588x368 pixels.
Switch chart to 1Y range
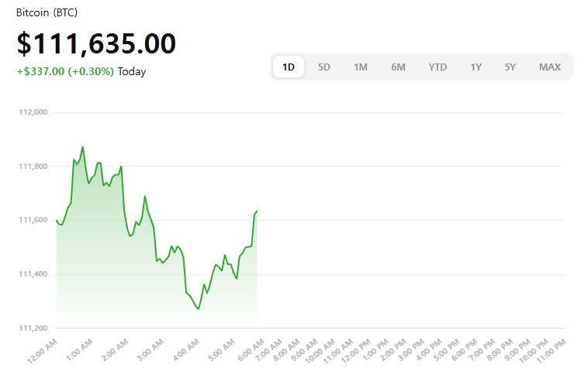(x=476, y=67)
